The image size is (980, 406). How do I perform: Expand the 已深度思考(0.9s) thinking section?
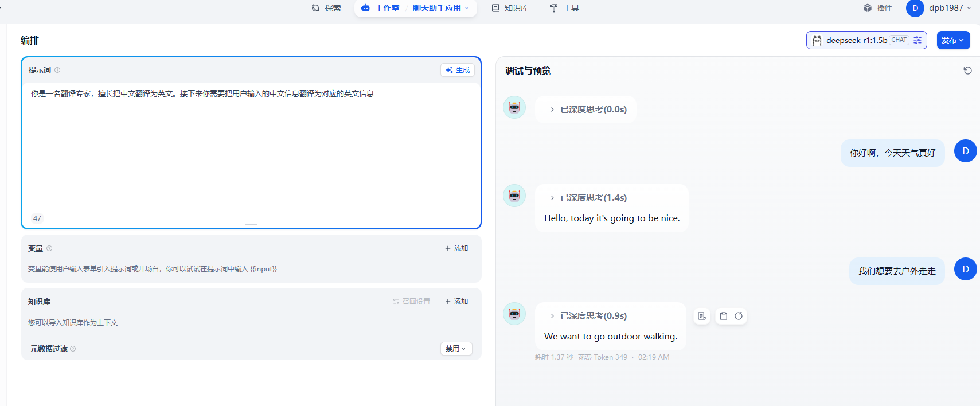coord(552,316)
